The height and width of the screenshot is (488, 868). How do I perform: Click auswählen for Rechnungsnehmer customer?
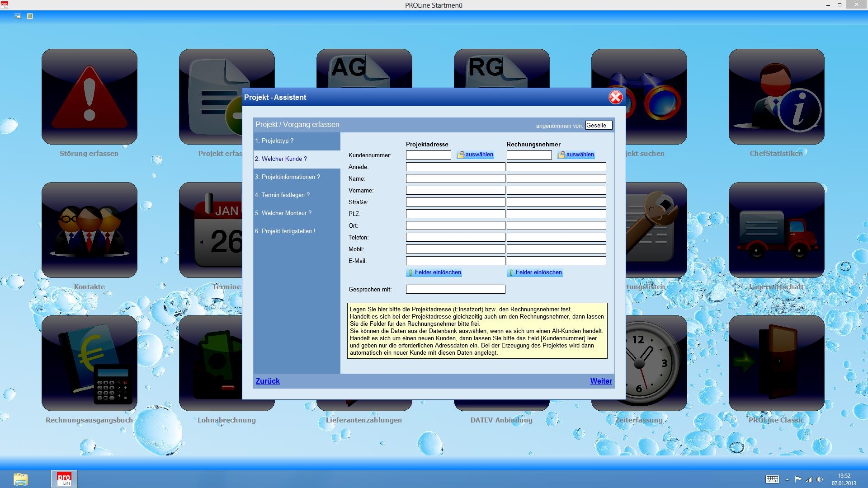coord(576,155)
